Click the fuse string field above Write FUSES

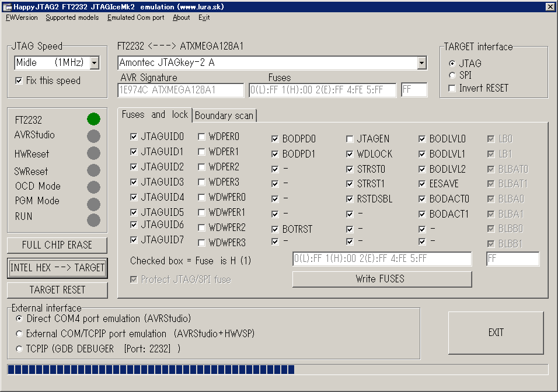[x=382, y=258]
